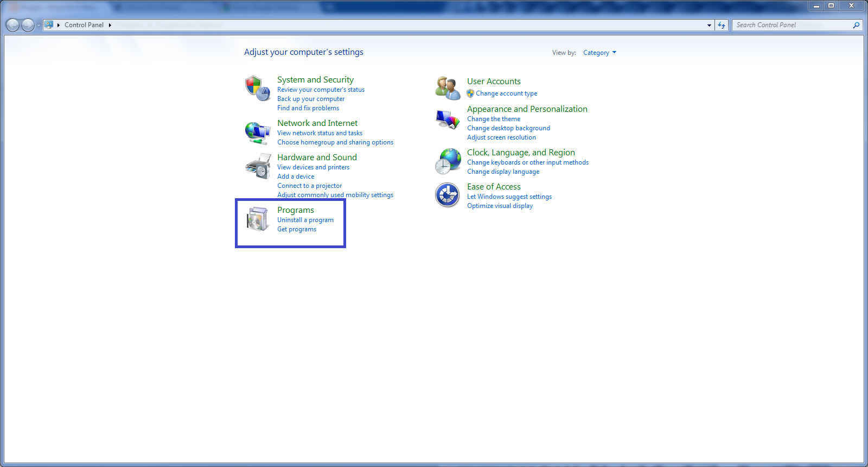Click Get programs
The height and width of the screenshot is (467, 868).
[297, 229]
